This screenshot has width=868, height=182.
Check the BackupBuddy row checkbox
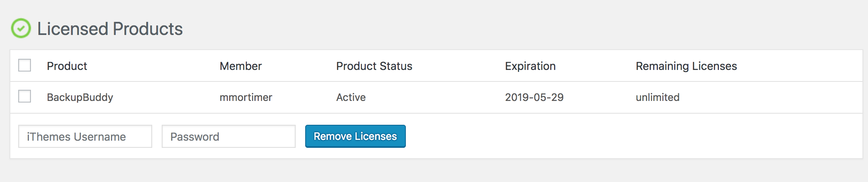point(25,96)
